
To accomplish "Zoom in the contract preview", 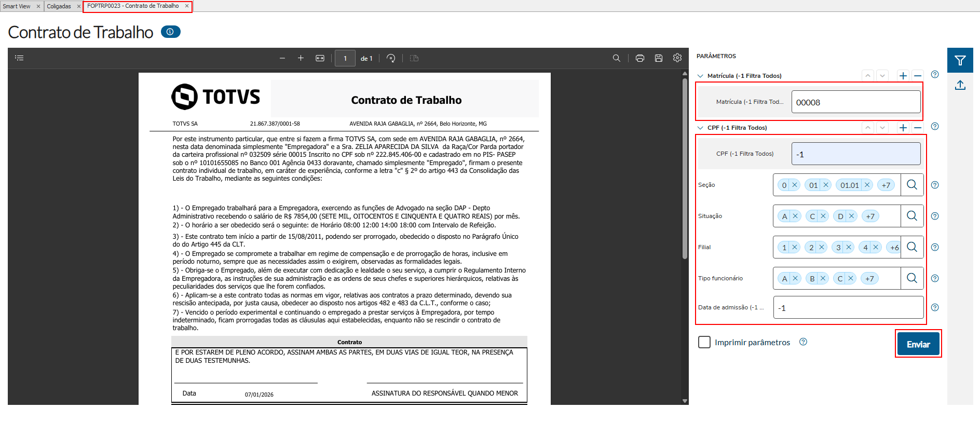I will click(301, 58).
